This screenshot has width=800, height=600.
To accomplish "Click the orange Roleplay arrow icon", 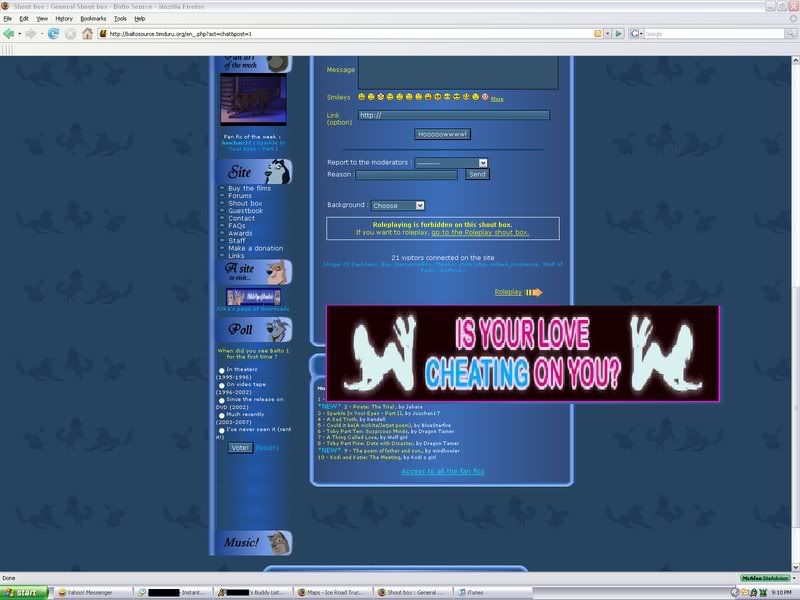I will tap(534, 292).
